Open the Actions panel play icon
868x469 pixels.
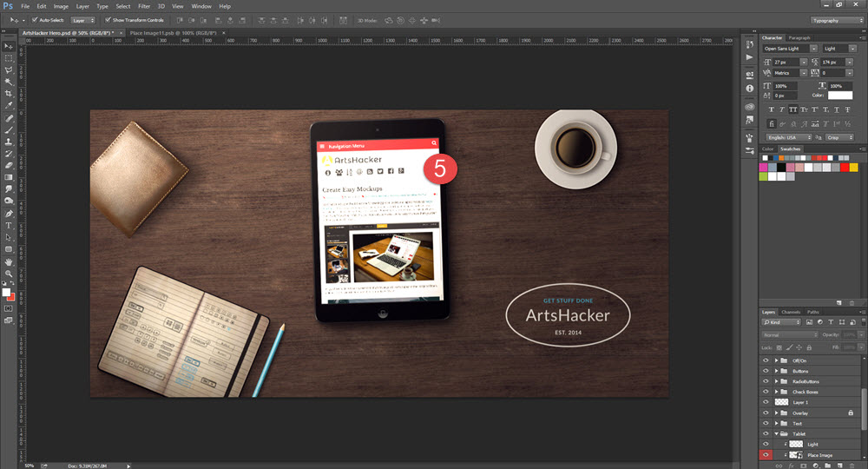click(x=750, y=57)
